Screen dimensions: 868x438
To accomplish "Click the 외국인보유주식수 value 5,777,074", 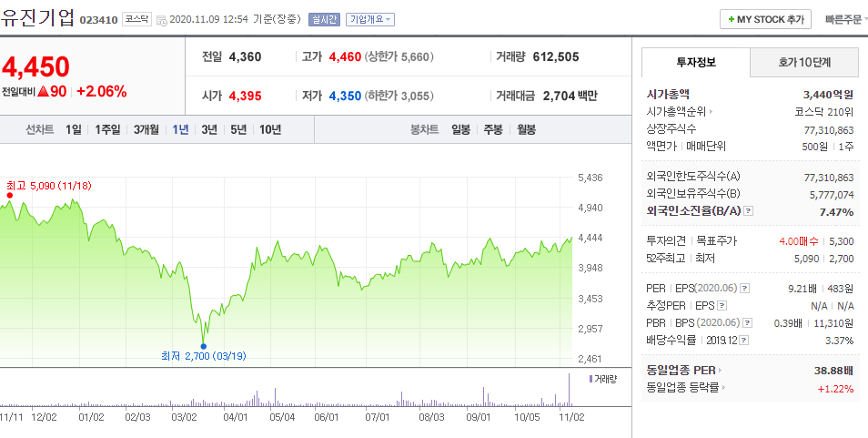I will point(832,195).
